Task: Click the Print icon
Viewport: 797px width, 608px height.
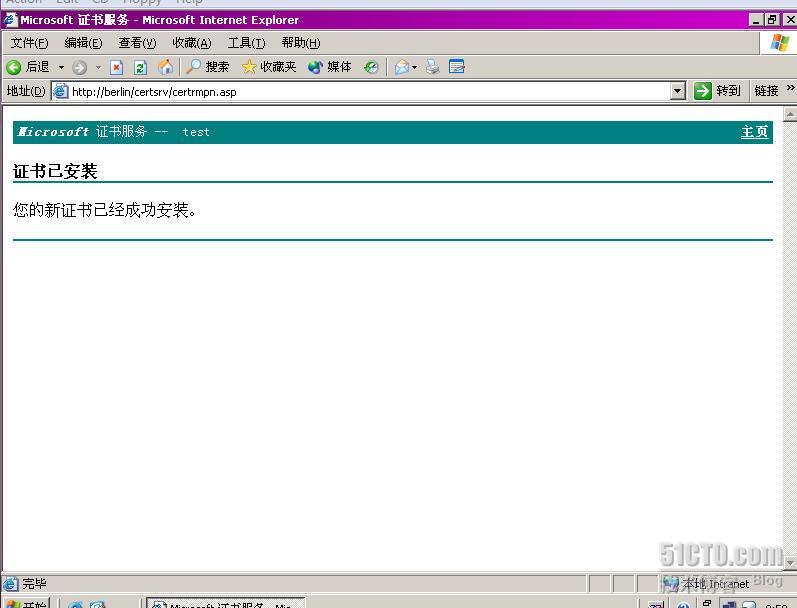Action: 433,67
